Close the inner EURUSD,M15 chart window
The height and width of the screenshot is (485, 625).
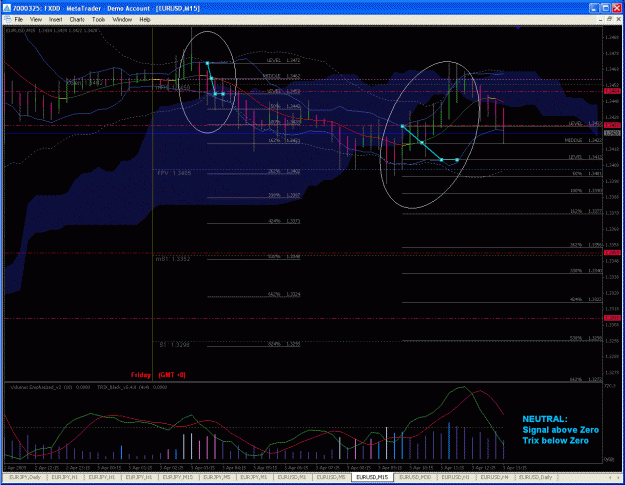coord(618,19)
